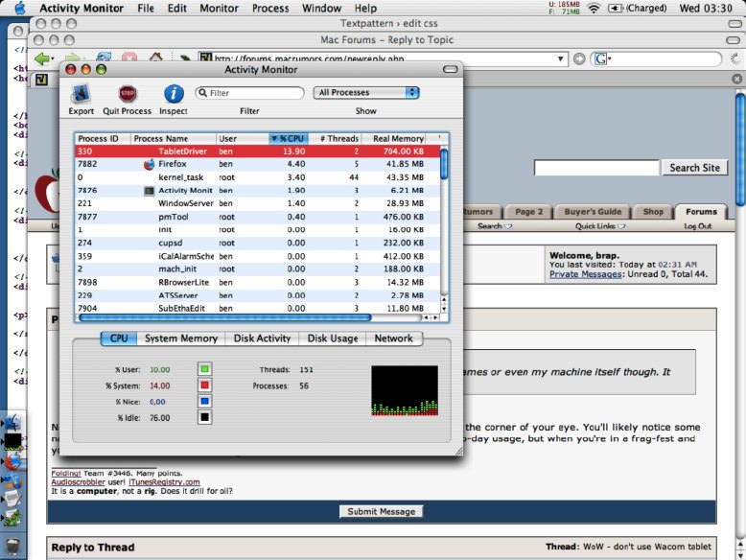Viewport: 746px width, 560px height.
Task: Sort by Real Memory column header
Action: pos(394,138)
